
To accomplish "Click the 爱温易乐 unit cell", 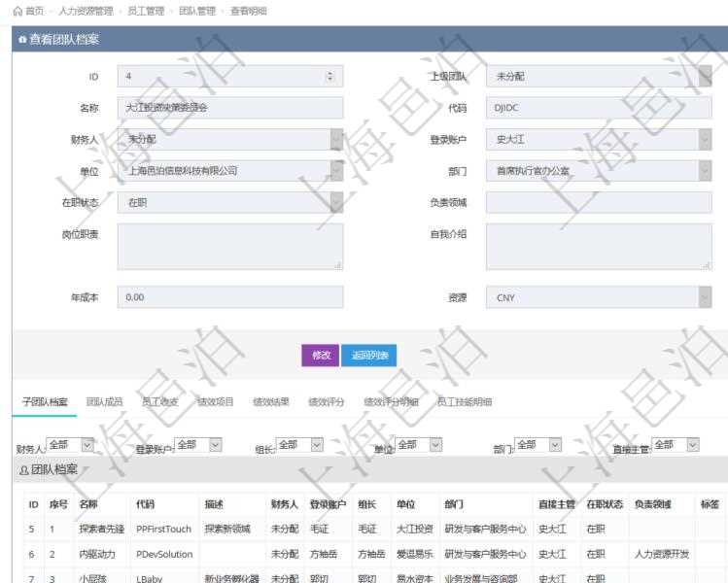I will (x=415, y=554).
